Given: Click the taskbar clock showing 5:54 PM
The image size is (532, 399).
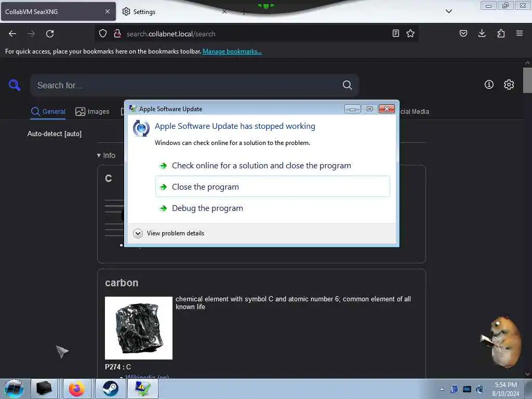Looking at the screenshot, I should pos(506,389).
